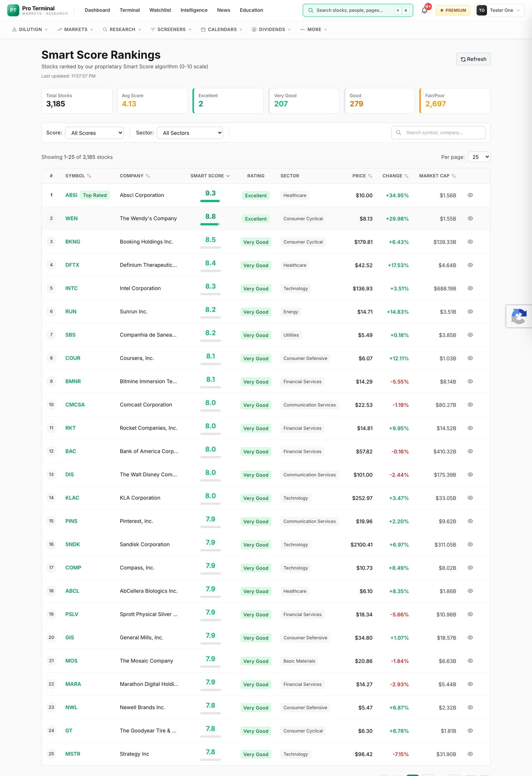Click the eye icon for ABCL row

tap(470, 591)
